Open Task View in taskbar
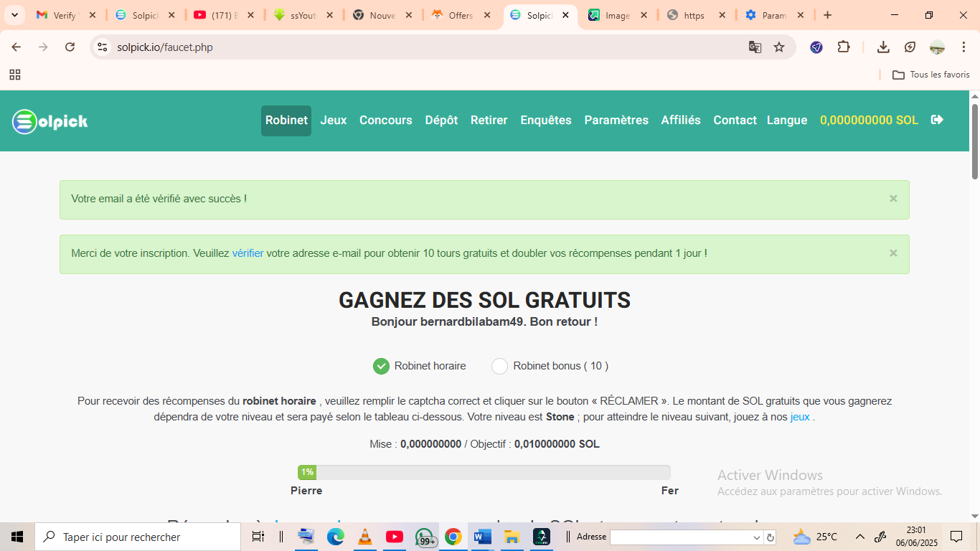Viewport: 980px width, 551px height. [x=258, y=537]
